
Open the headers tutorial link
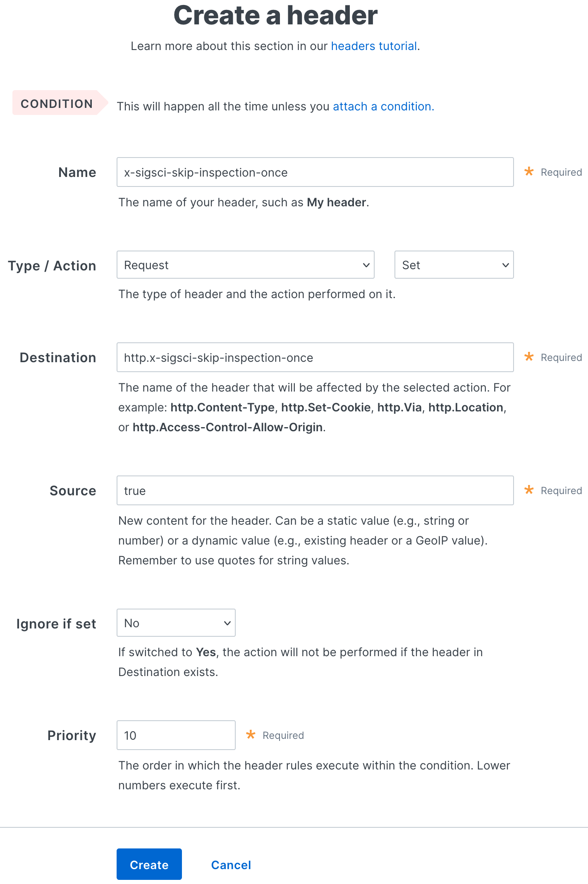[374, 46]
